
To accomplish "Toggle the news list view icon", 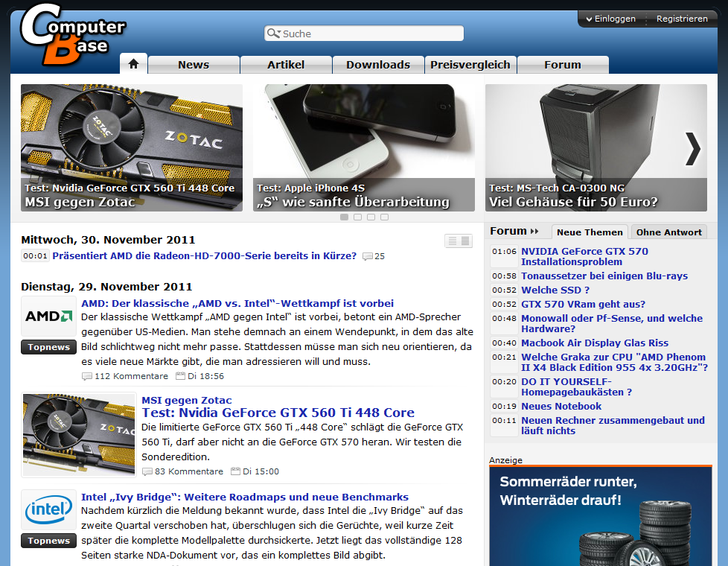I will (x=459, y=241).
